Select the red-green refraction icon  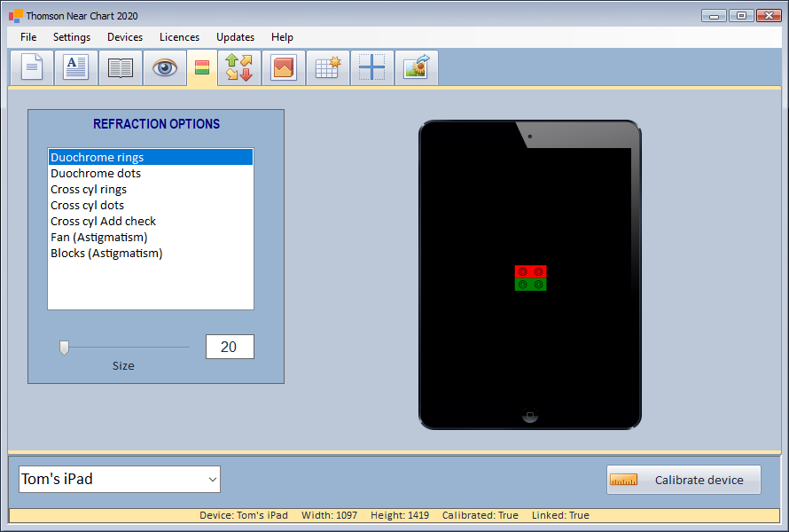point(202,68)
